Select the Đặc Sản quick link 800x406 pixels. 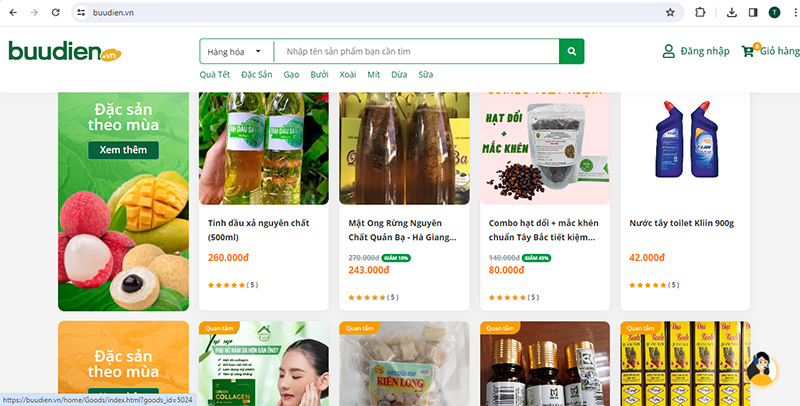coord(257,74)
